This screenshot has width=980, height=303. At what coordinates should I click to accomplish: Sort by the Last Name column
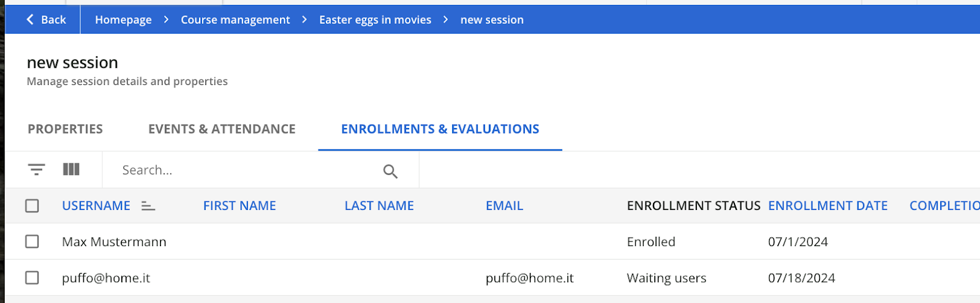pyautogui.click(x=379, y=206)
